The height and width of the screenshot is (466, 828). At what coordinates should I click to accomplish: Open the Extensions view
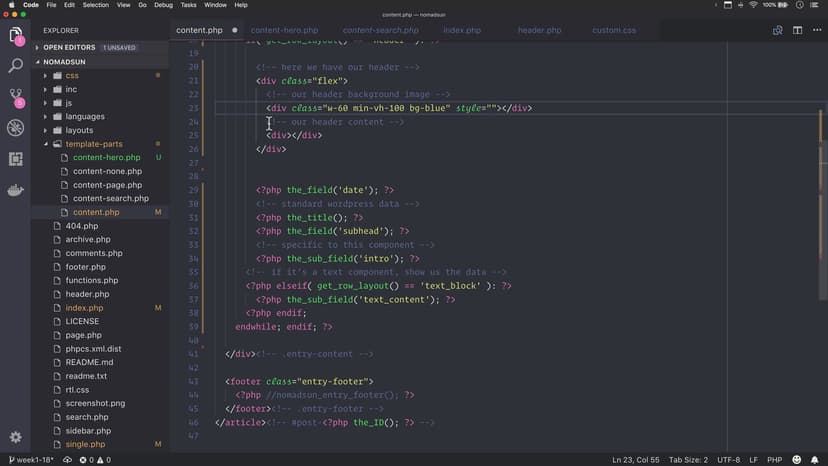coord(16,159)
